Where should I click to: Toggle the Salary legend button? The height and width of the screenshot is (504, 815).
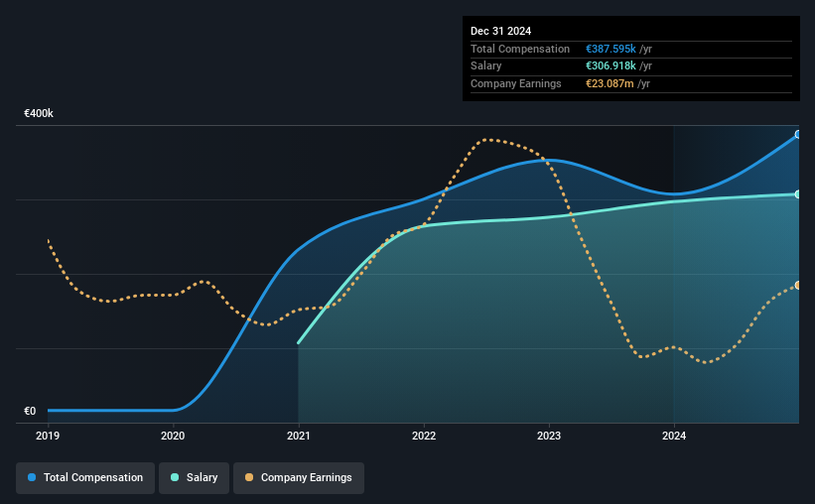point(194,477)
